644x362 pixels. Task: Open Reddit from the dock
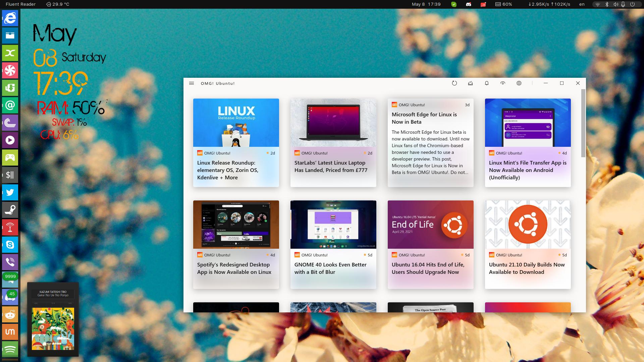tap(10, 314)
